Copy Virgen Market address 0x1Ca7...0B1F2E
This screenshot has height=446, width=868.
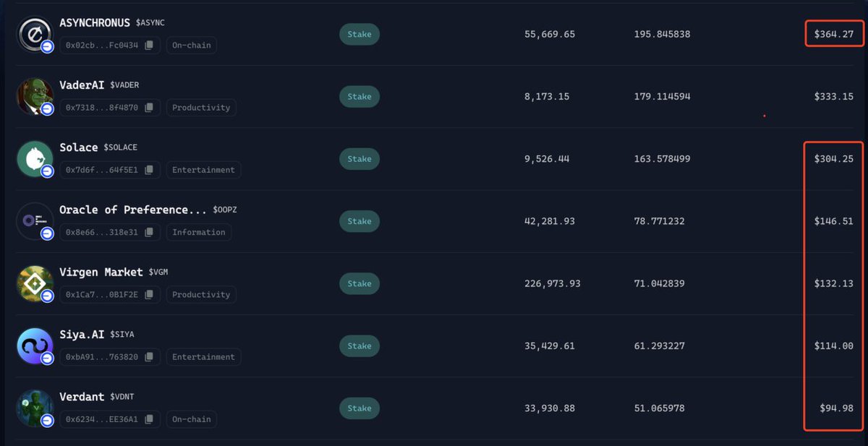149,294
